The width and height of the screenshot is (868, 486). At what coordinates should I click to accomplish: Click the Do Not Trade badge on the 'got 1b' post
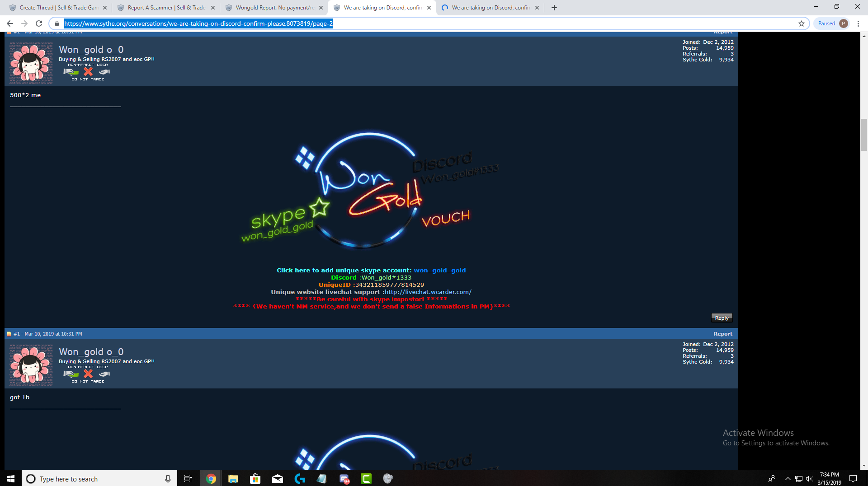pyautogui.click(x=88, y=374)
